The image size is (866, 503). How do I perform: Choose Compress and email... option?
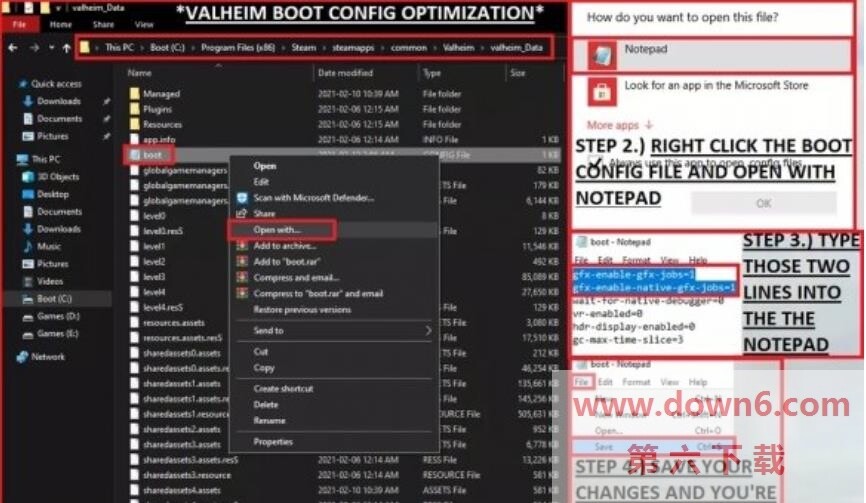point(296,278)
